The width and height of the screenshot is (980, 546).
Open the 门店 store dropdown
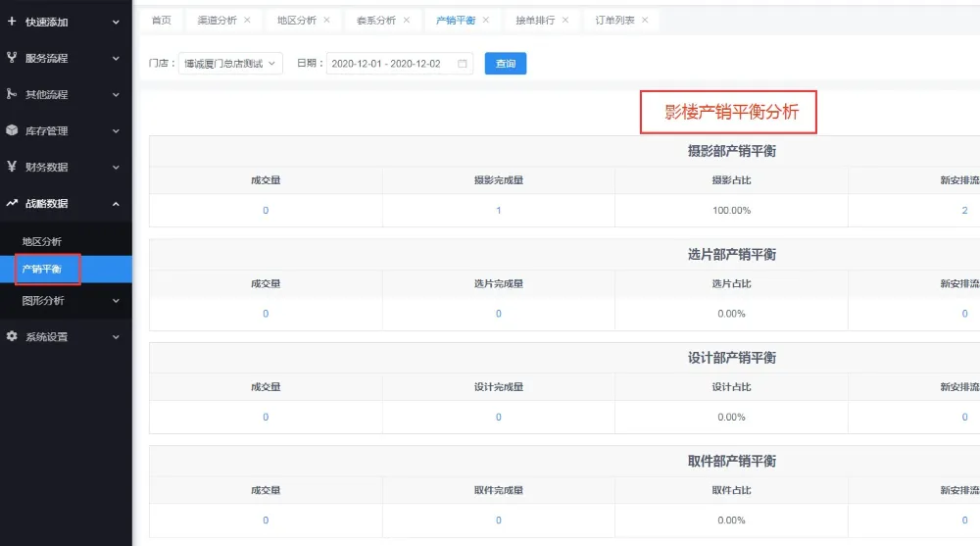(x=230, y=64)
